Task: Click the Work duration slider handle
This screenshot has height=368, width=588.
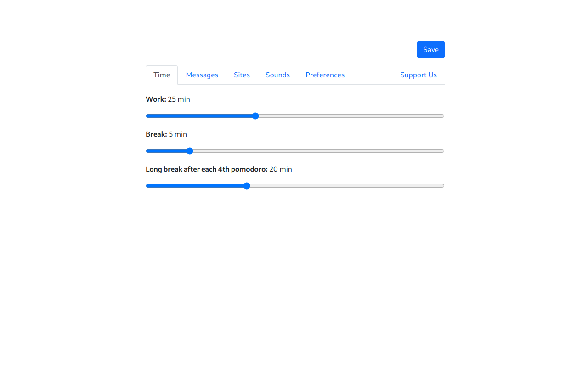Action: (x=255, y=116)
